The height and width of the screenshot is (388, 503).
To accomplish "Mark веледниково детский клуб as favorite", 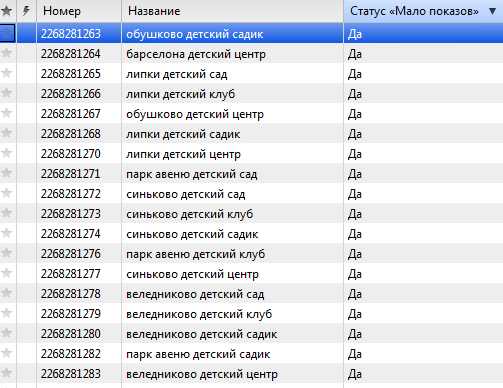I will [7, 313].
